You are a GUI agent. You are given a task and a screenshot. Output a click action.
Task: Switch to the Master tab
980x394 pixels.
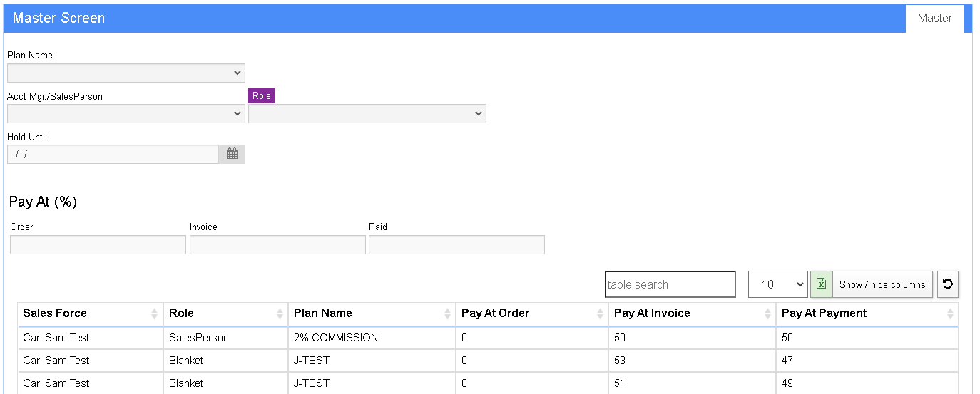coord(934,19)
